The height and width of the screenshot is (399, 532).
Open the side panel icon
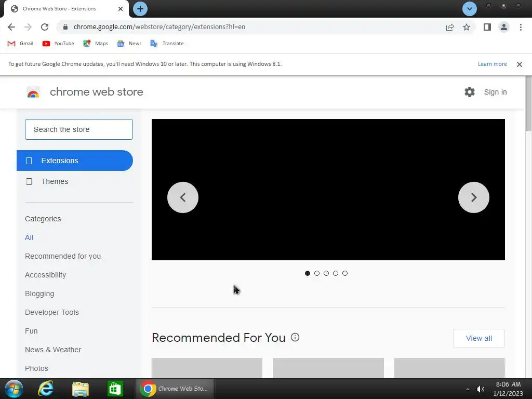point(487,27)
